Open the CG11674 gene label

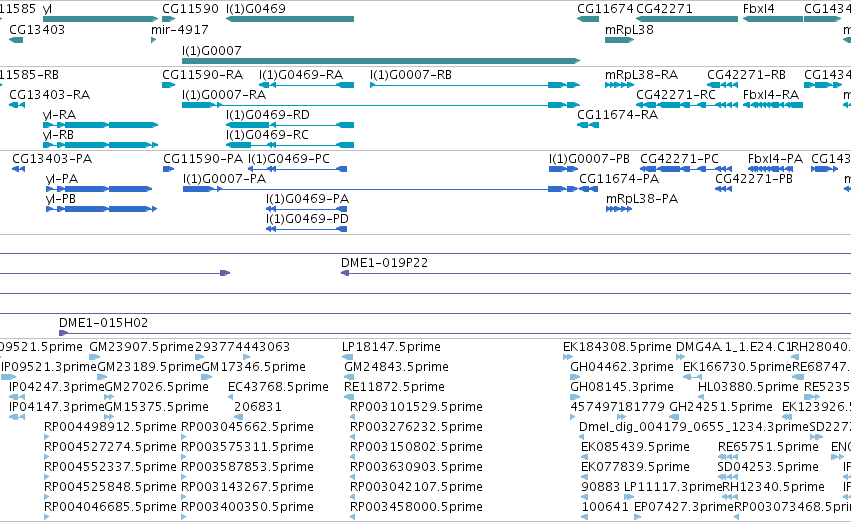pos(605,9)
